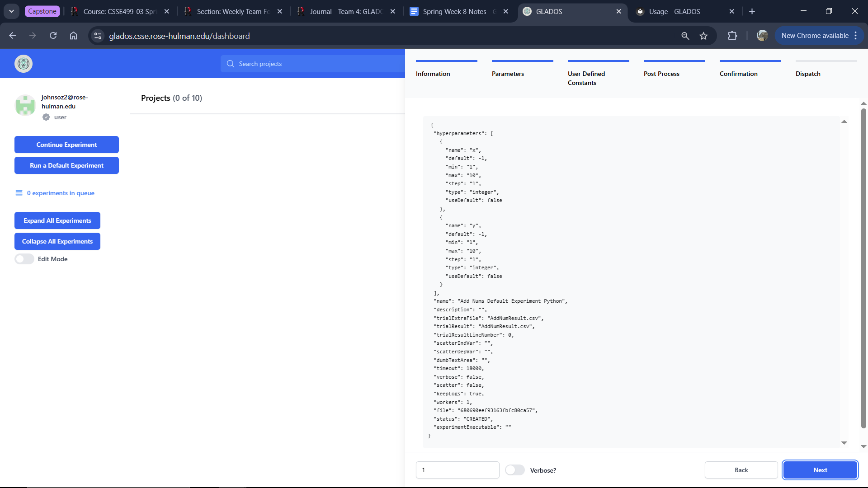
Task: Enable the Verbose? toggle switch
Action: [514, 470]
